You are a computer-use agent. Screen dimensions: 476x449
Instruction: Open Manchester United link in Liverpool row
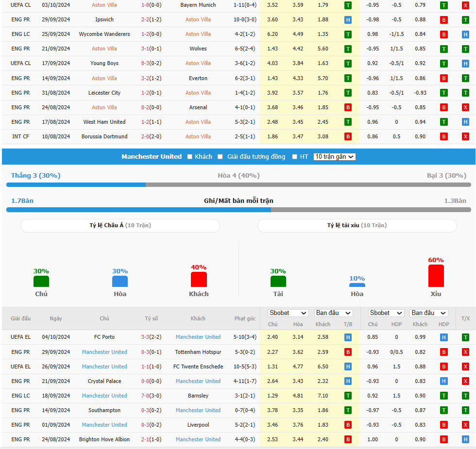click(104, 425)
